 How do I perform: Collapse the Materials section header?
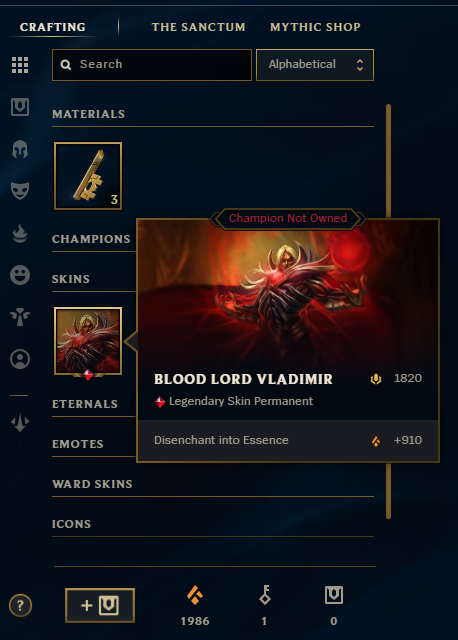pyautogui.click(x=213, y=114)
